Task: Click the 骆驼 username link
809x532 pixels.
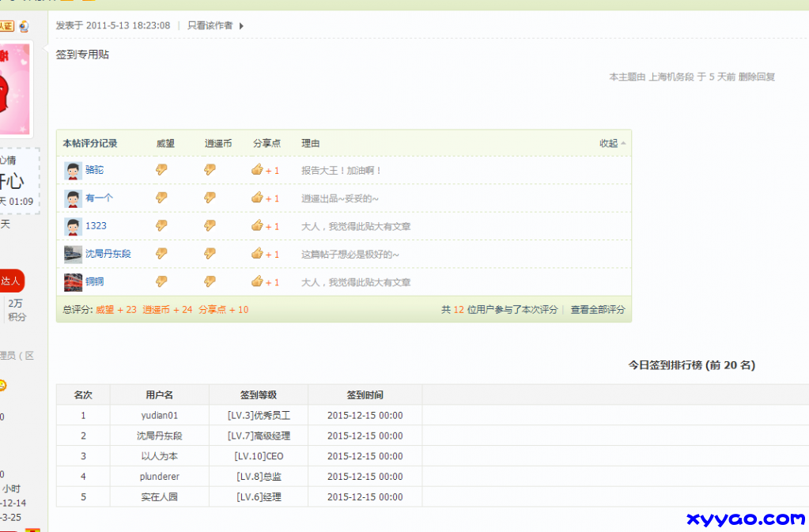Action: point(93,170)
